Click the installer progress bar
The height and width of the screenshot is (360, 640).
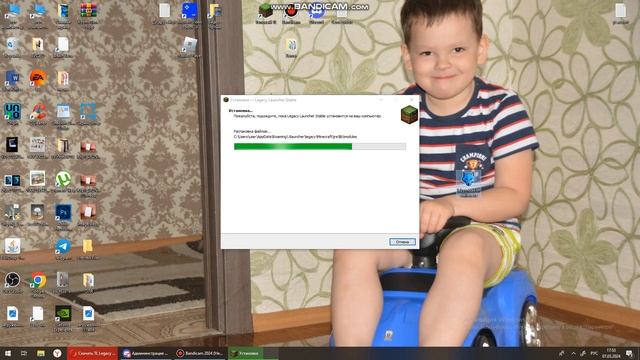[320, 147]
